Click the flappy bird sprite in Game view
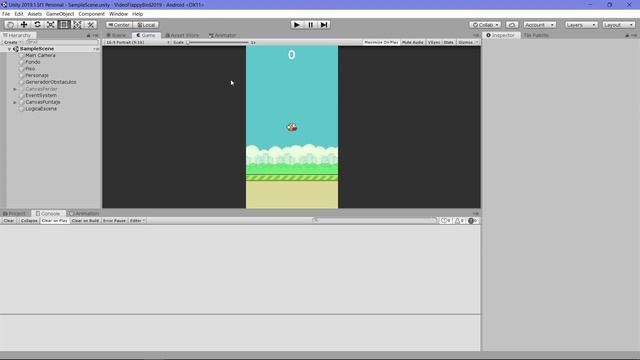Viewport: 640px width, 360px height. coord(292,127)
